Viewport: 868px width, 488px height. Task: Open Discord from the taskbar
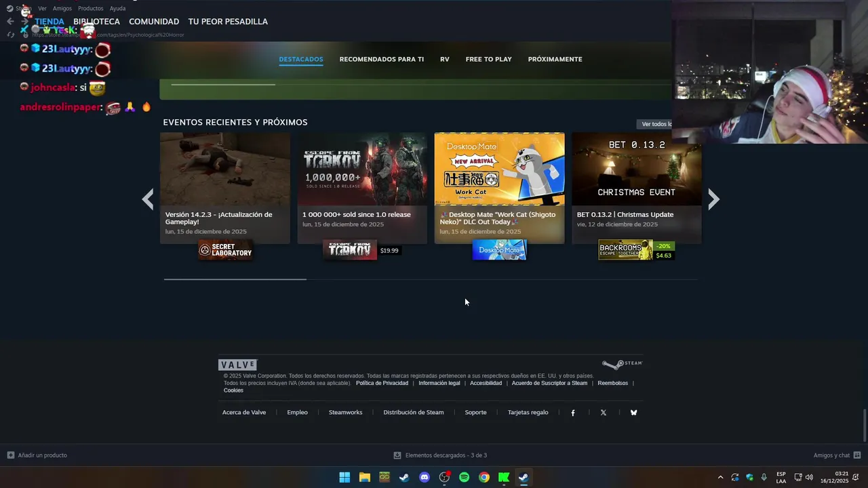coord(425,477)
